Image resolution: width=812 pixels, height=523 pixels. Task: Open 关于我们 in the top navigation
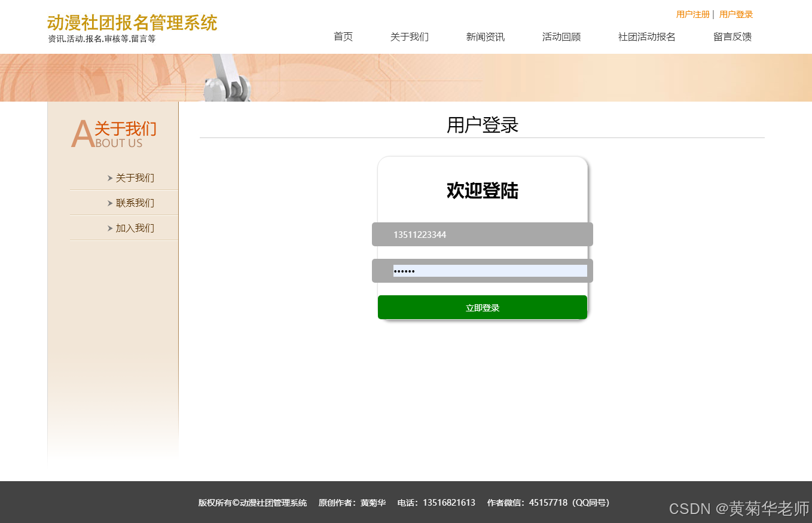410,36
